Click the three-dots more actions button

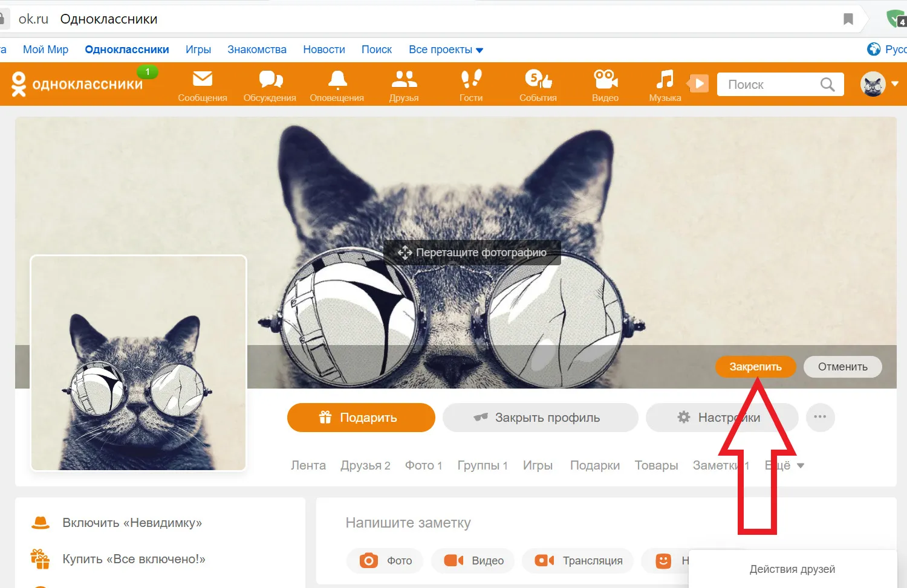[820, 417]
